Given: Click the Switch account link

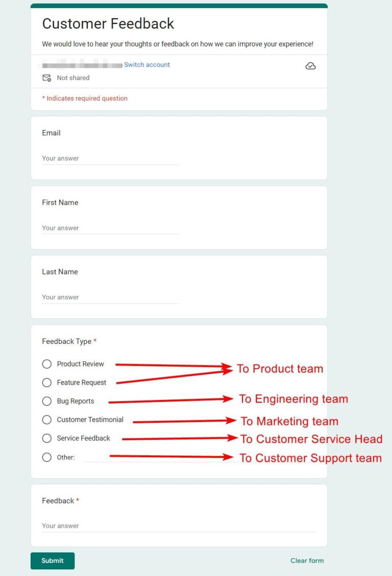Looking at the screenshot, I should [146, 64].
